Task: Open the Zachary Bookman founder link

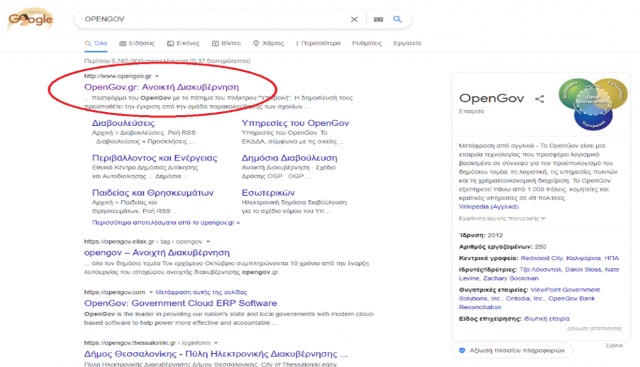Action: [x=511, y=278]
